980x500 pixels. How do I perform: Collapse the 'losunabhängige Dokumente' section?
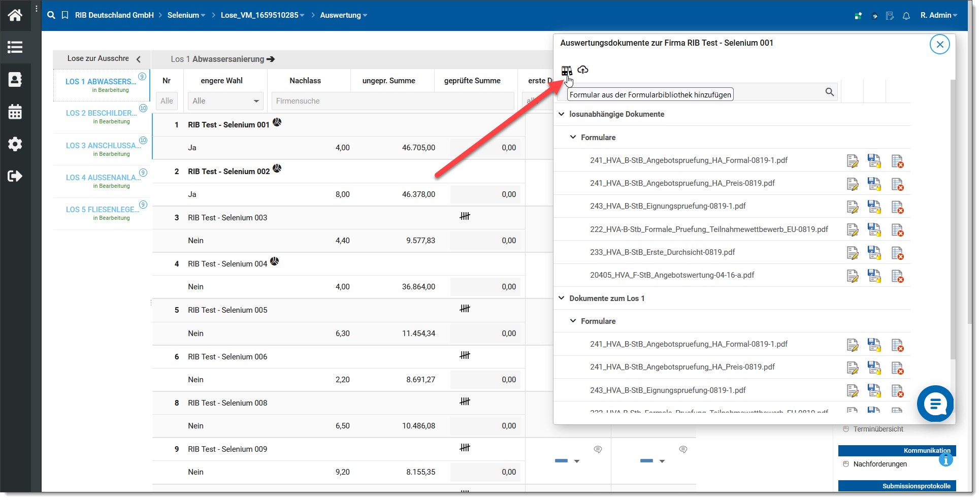pyautogui.click(x=561, y=114)
